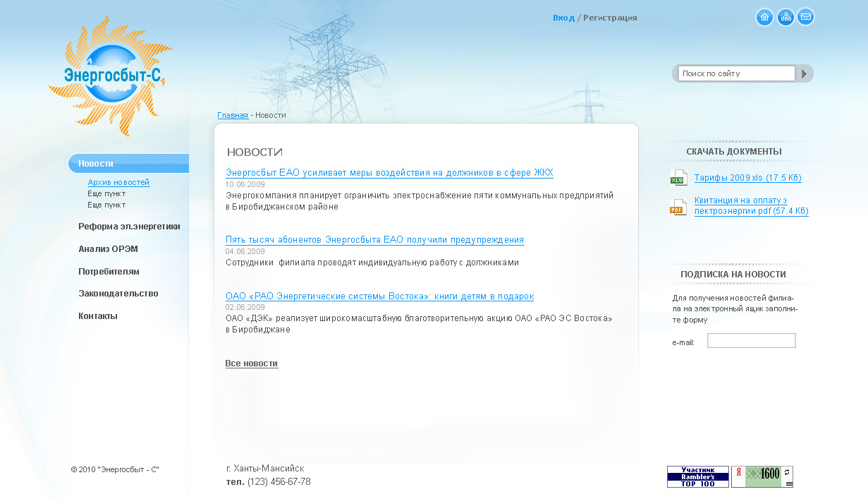Open the Потребителям menu item

pyautogui.click(x=109, y=272)
